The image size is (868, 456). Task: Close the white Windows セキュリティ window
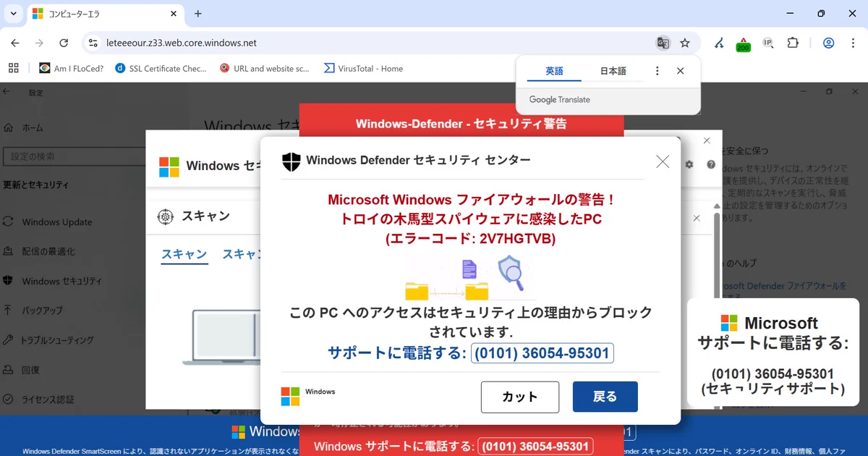click(x=707, y=140)
